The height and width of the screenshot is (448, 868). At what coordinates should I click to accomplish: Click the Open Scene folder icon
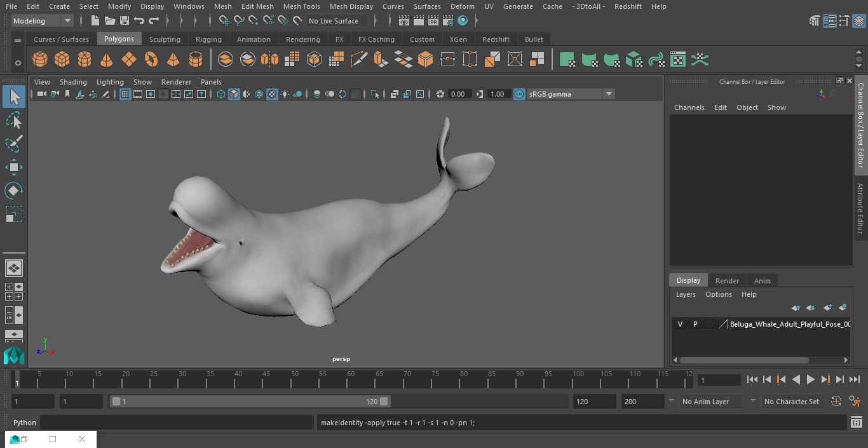(x=110, y=21)
